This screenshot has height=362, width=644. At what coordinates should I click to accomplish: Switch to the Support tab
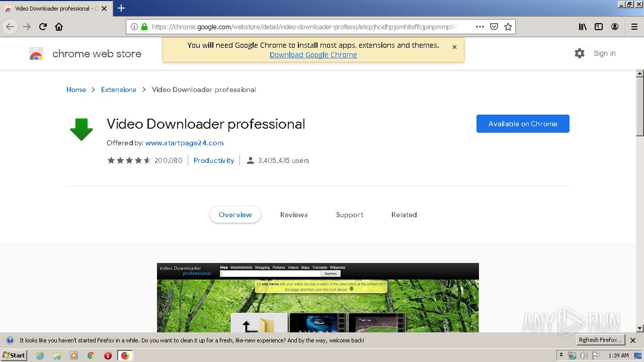coord(350,215)
